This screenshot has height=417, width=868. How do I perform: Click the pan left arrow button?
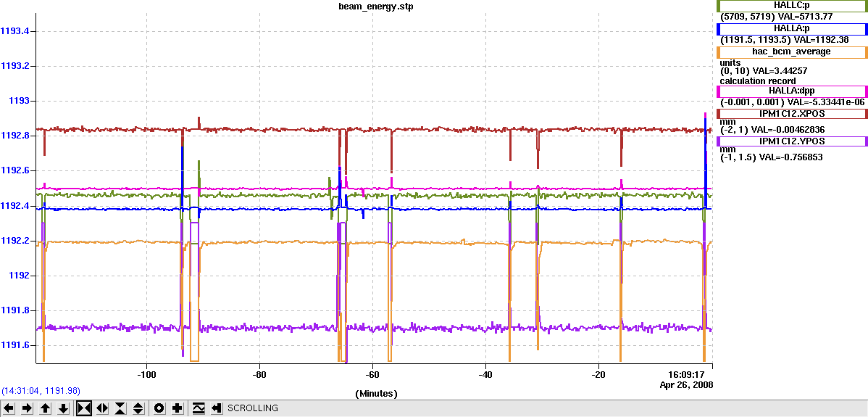tap(9, 408)
